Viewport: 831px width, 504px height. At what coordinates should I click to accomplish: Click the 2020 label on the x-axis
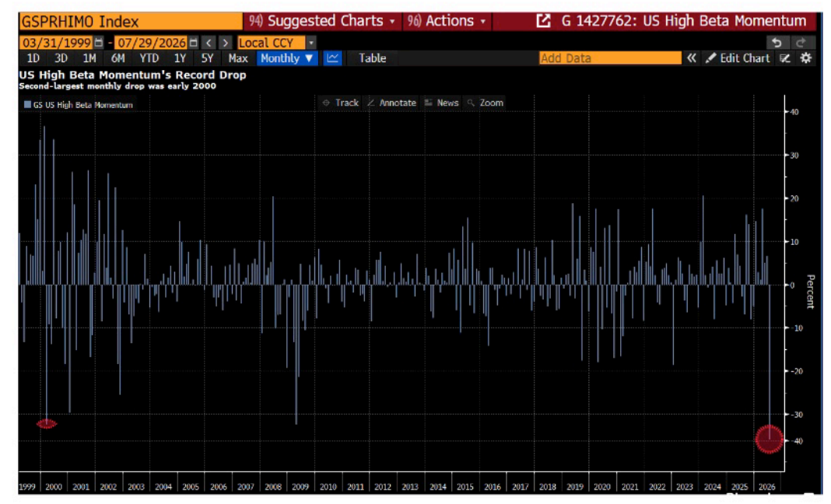click(602, 487)
